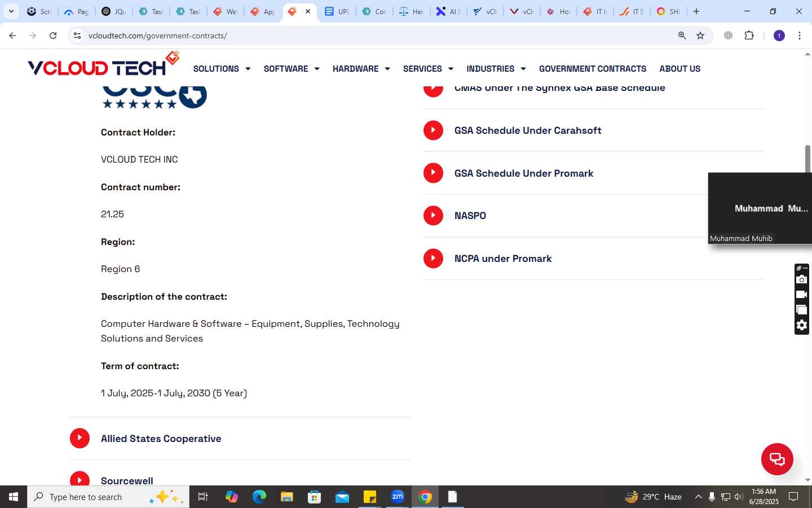This screenshot has width=812, height=508.
Task: Open File Explorer from the taskbar
Action: (286, 497)
